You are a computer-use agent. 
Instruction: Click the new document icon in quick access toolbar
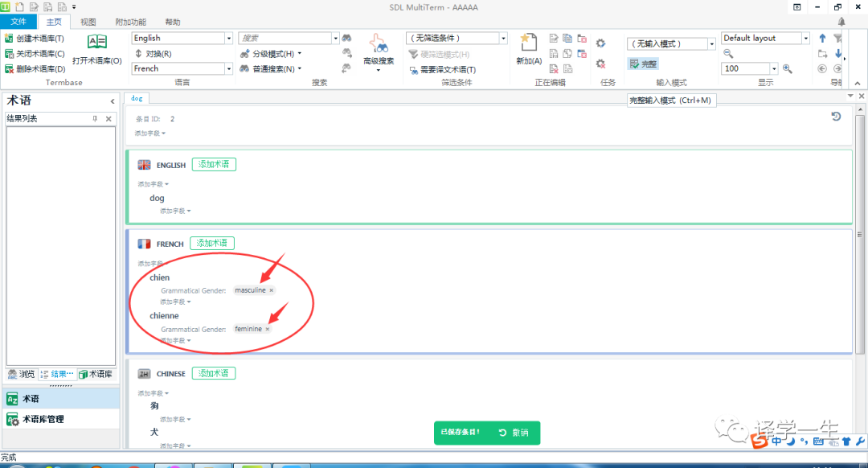20,7
